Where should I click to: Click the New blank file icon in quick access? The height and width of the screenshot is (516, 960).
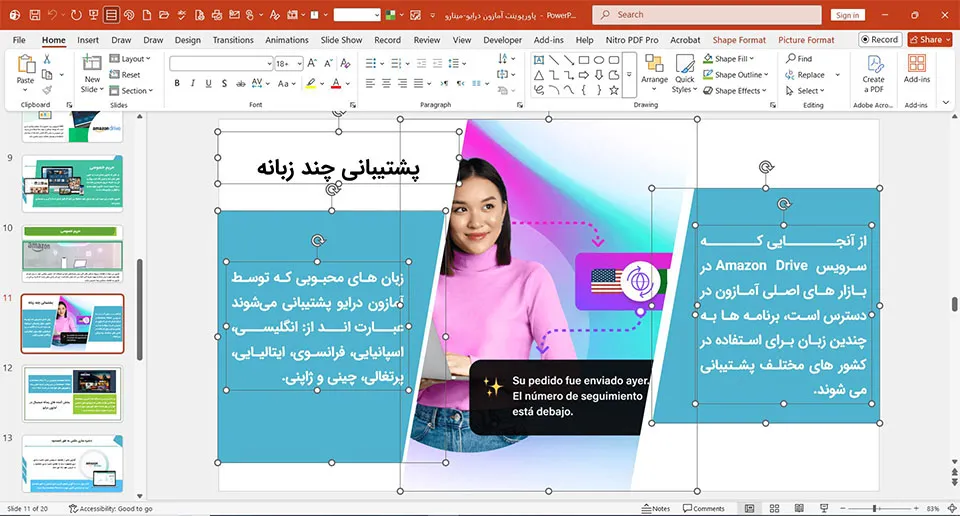tap(147, 15)
